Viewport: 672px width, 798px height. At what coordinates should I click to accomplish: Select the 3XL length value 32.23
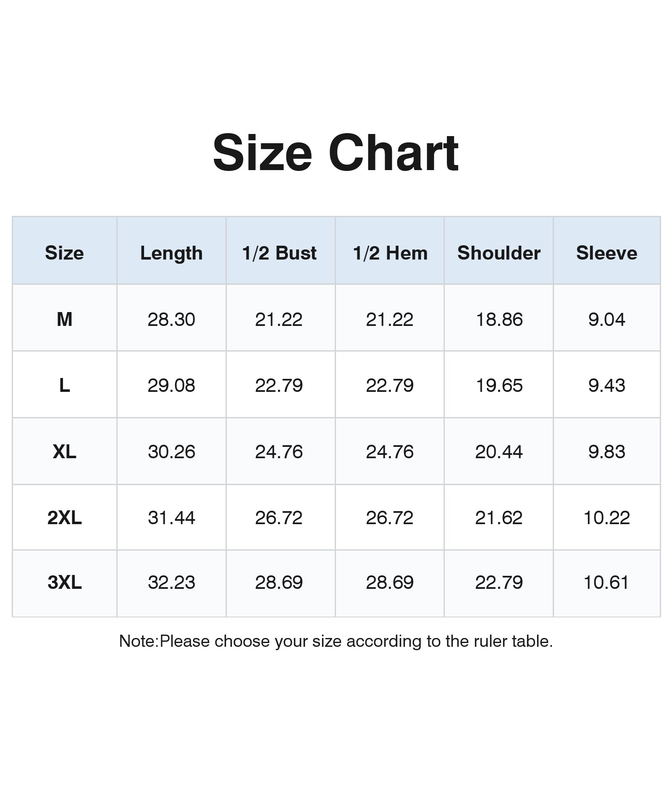(171, 582)
